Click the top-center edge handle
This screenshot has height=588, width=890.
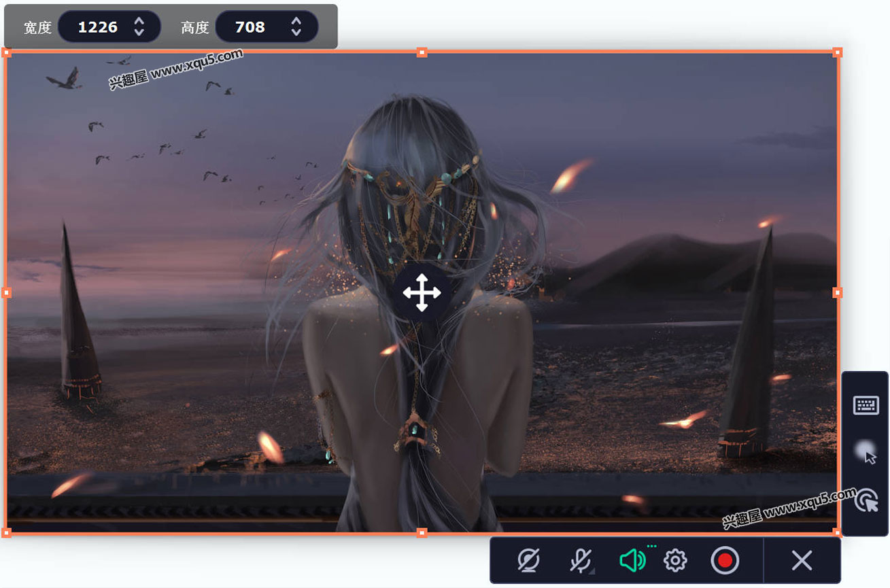tap(422, 52)
